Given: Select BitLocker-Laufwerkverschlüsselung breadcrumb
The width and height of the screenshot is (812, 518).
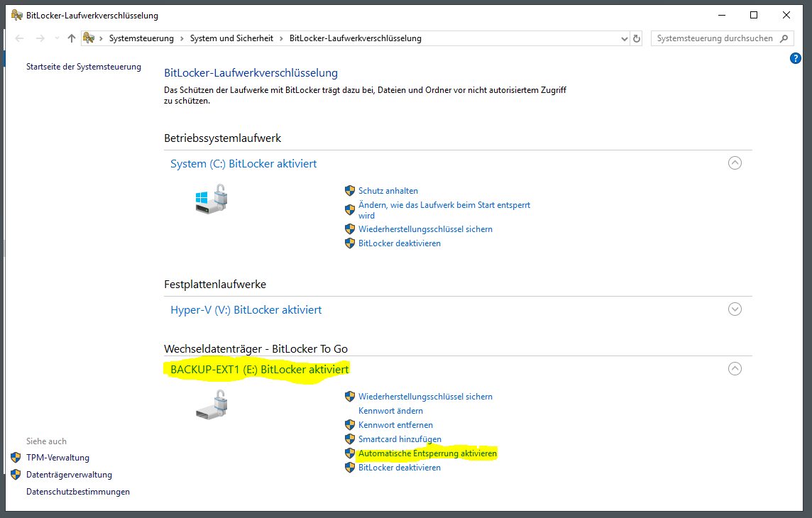Looking at the screenshot, I should [355, 38].
